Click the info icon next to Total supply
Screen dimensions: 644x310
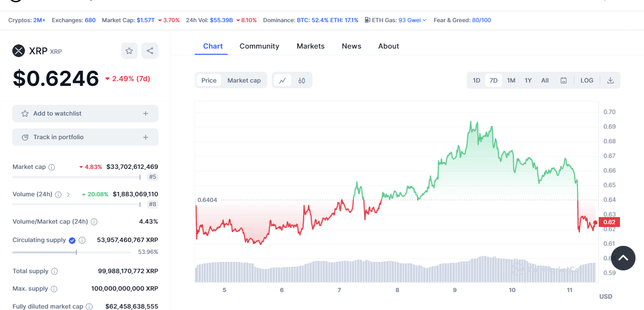point(54,271)
